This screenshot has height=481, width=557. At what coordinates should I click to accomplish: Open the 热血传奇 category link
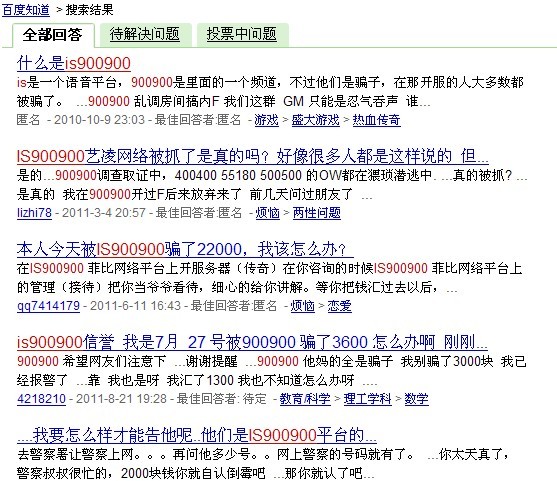377,120
